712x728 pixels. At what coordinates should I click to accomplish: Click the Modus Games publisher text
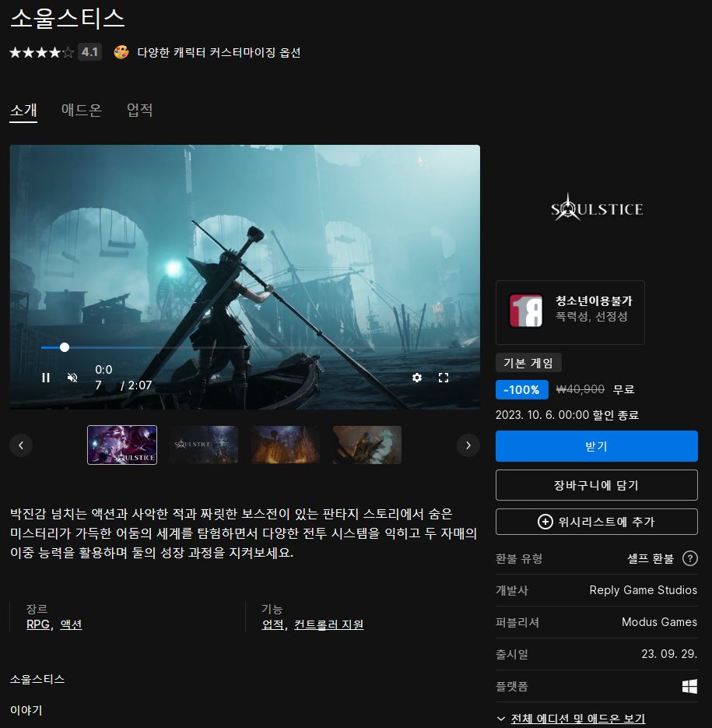pyautogui.click(x=660, y=622)
